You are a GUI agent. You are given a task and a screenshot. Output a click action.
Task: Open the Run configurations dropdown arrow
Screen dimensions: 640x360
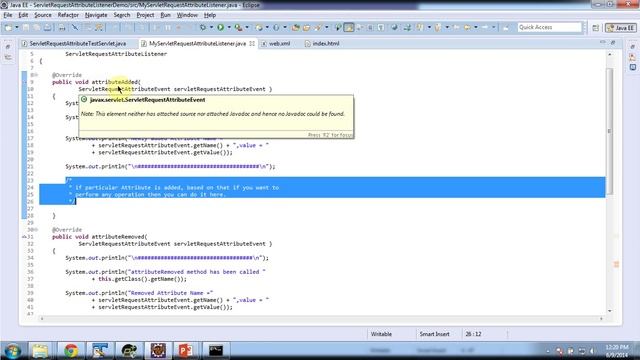229,27
